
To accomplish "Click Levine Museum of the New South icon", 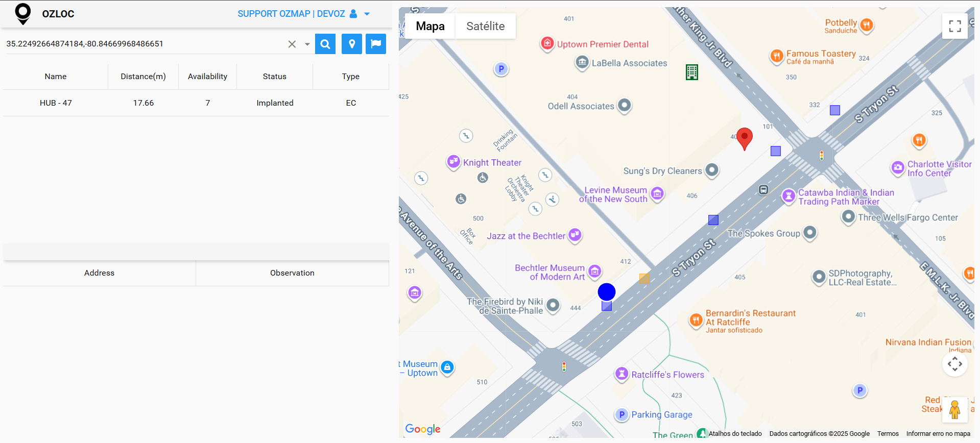I will (657, 194).
